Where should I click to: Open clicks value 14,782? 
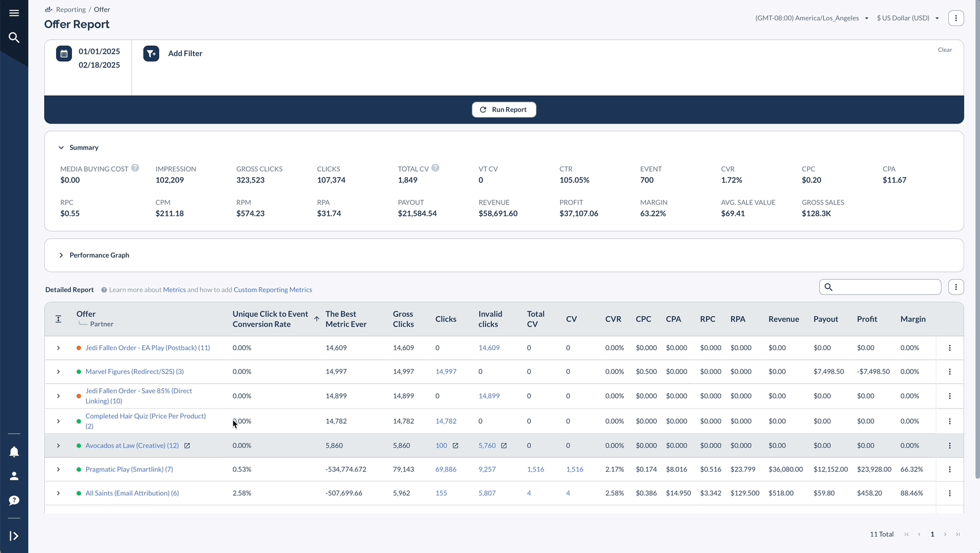pos(446,421)
